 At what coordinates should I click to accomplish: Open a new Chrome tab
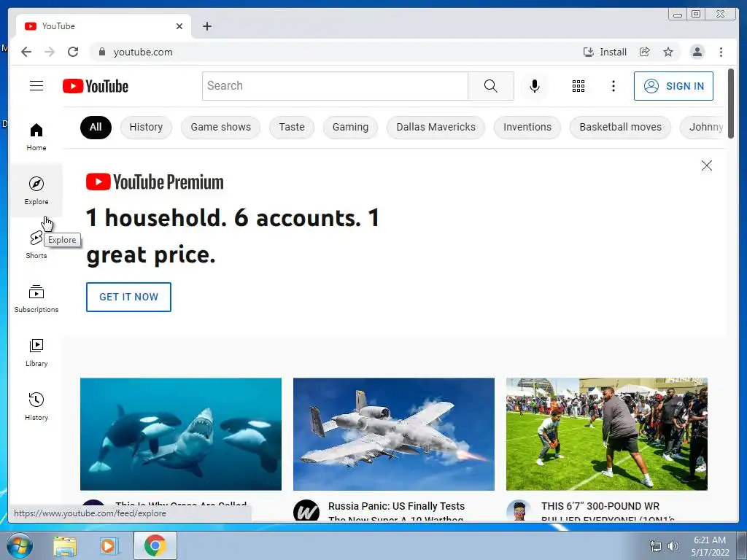click(x=206, y=26)
